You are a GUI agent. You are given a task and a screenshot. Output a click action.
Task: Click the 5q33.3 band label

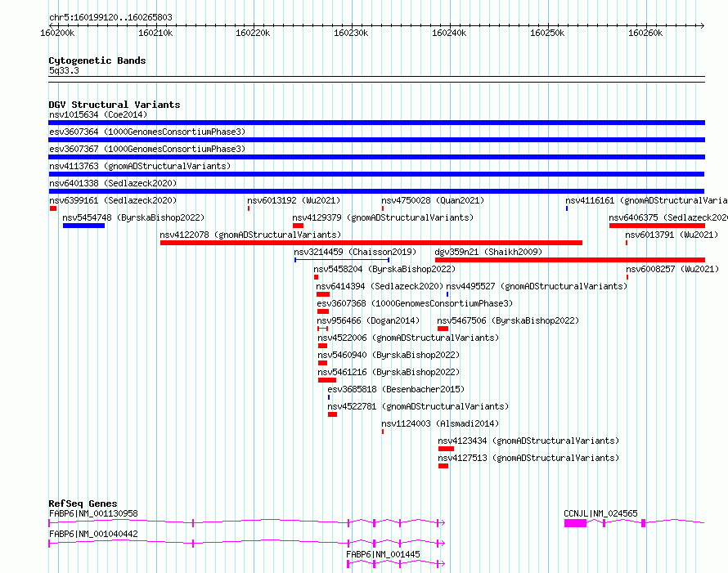click(x=64, y=70)
